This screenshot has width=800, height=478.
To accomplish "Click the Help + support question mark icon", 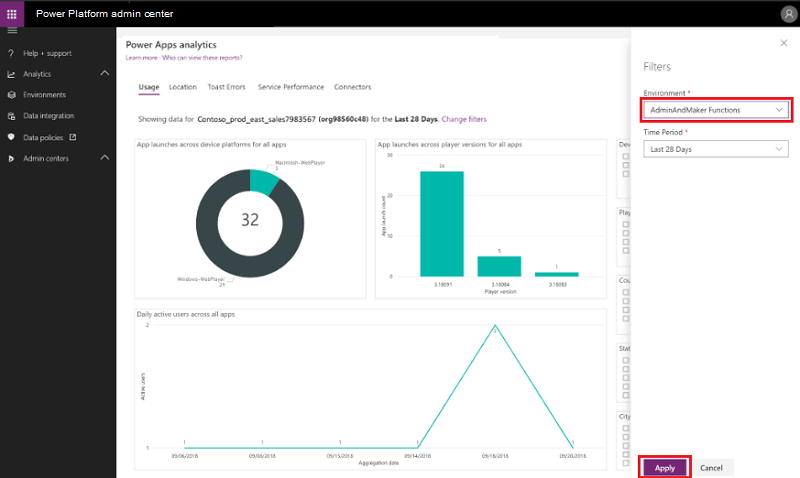I will tap(11, 53).
